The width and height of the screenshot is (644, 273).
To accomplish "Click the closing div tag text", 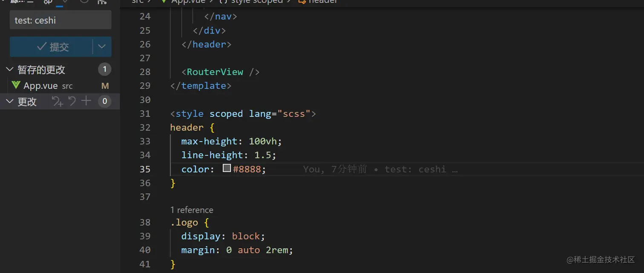I will click(x=209, y=31).
